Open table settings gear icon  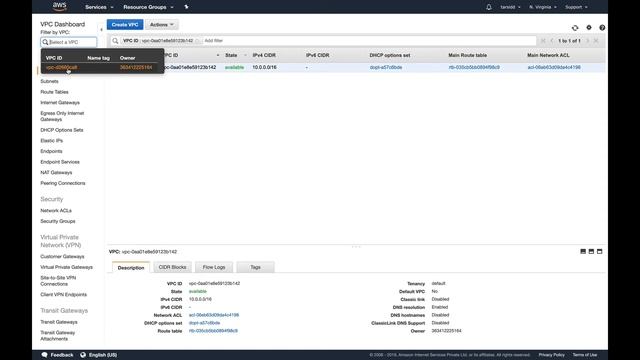[589, 27]
